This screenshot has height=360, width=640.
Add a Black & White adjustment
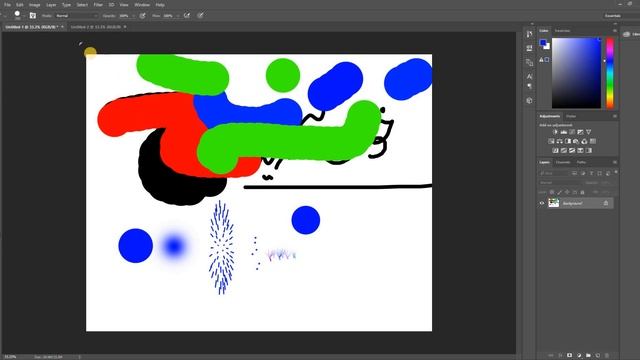click(x=568, y=141)
